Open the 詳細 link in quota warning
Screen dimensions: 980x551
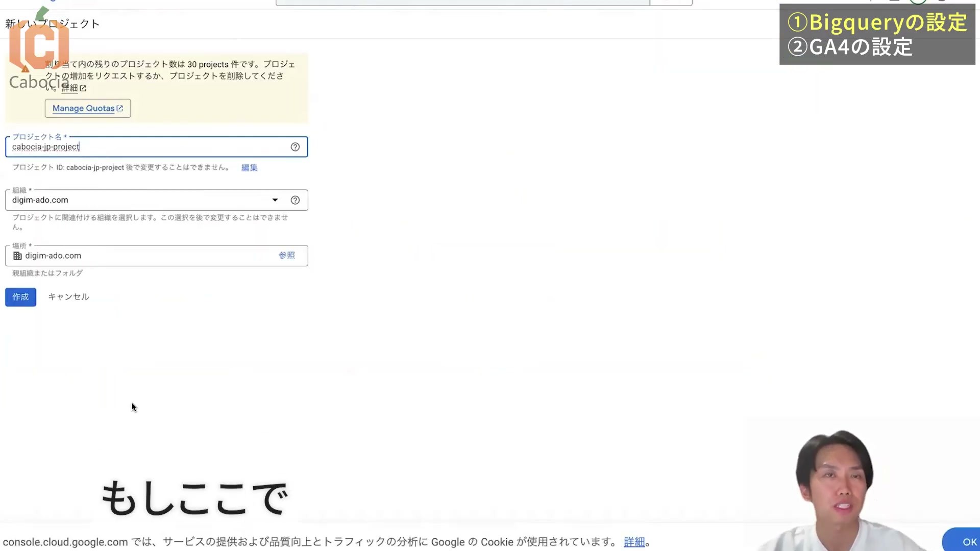74,88
